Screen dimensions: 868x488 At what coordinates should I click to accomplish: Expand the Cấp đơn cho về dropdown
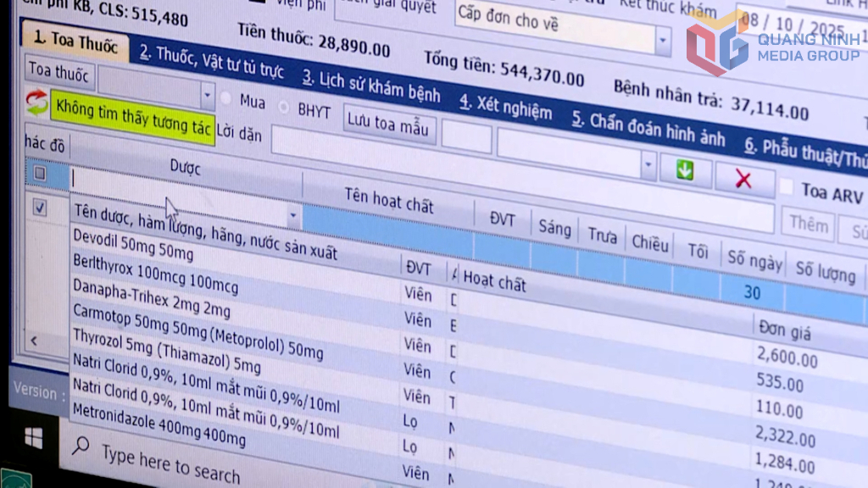661,40
